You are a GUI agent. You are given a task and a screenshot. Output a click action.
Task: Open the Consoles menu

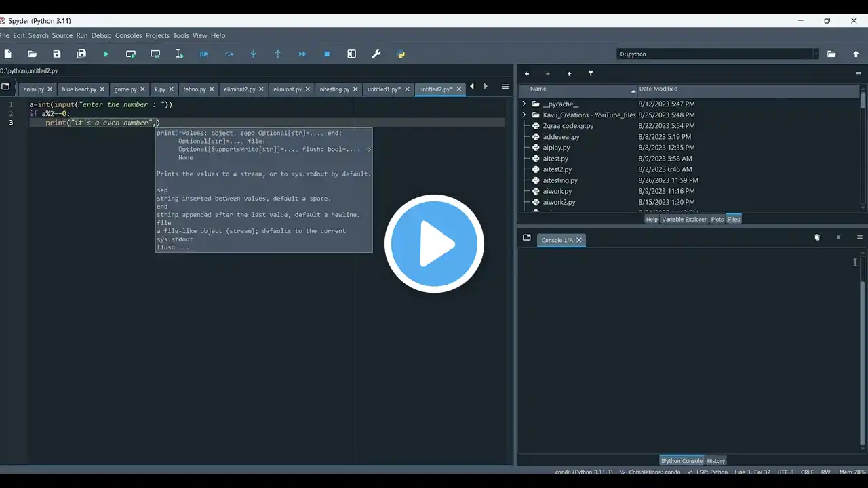coord(128,35)
